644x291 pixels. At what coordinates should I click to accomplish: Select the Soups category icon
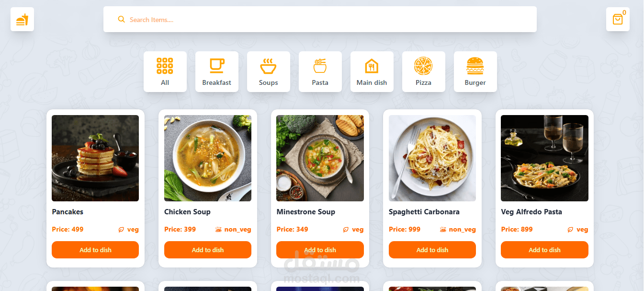click(x=268, y=66)
